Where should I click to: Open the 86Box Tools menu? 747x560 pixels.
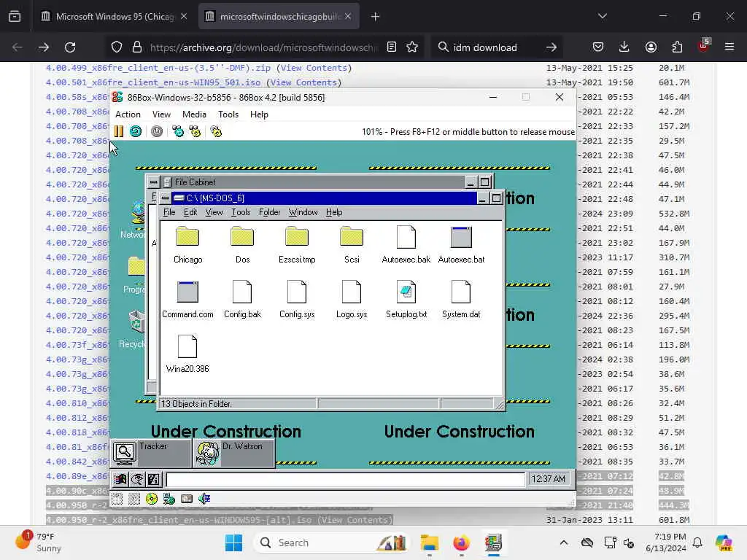(228, 114)
